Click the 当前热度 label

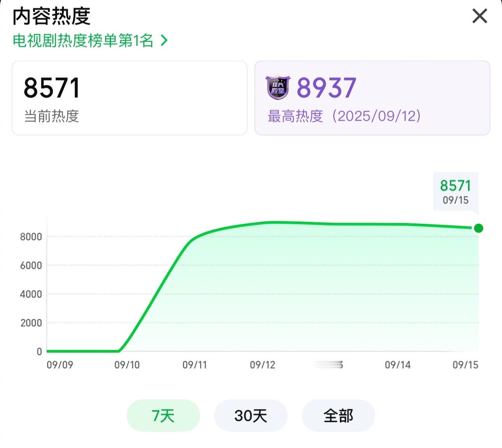(x=51, y=116)
